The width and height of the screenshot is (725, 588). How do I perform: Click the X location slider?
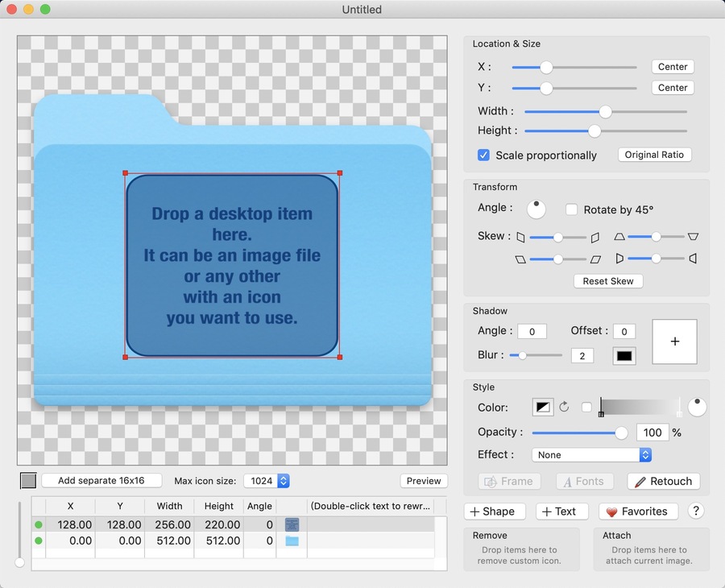(574, 68)
